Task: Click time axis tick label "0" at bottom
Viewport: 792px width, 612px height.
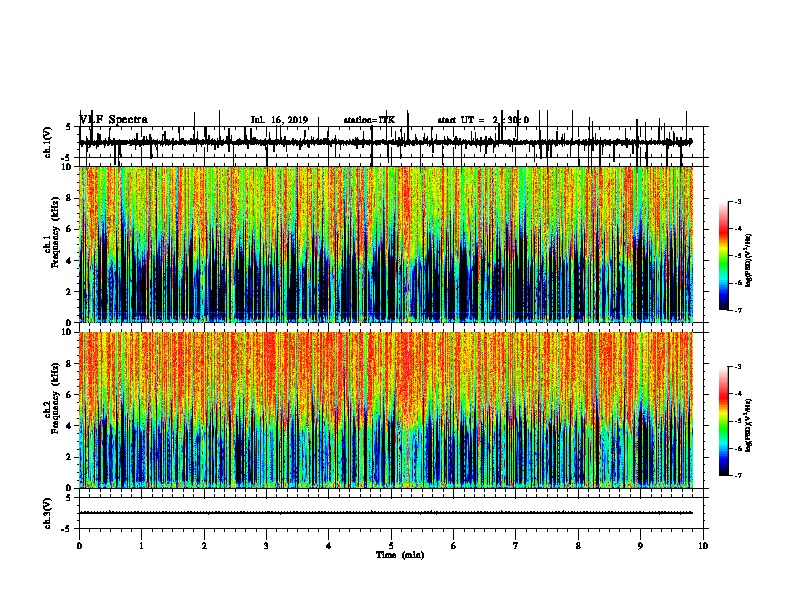Action: [79, 546]
